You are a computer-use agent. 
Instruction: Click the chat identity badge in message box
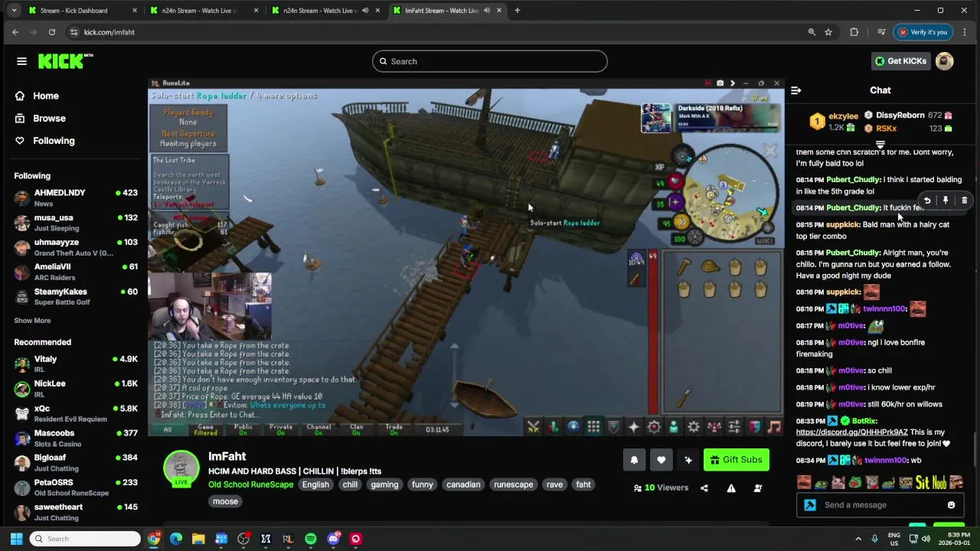pyautogui.click(x=810, y=505)
